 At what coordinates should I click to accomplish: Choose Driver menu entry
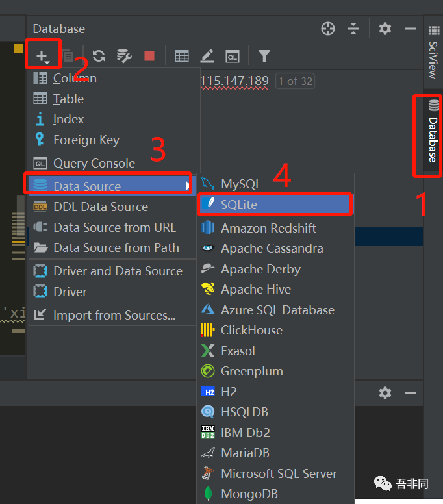(112, 292)
